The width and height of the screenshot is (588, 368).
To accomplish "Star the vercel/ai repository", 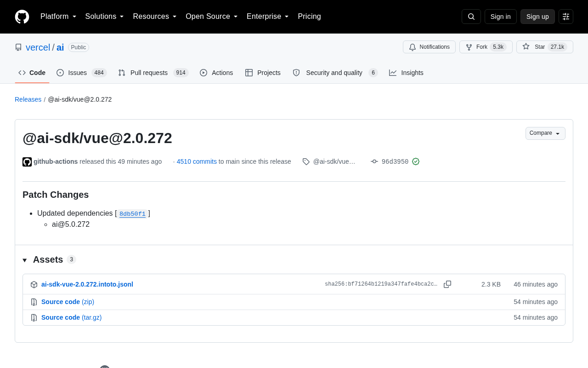I will pyautogui.click(x=545, y=47).
